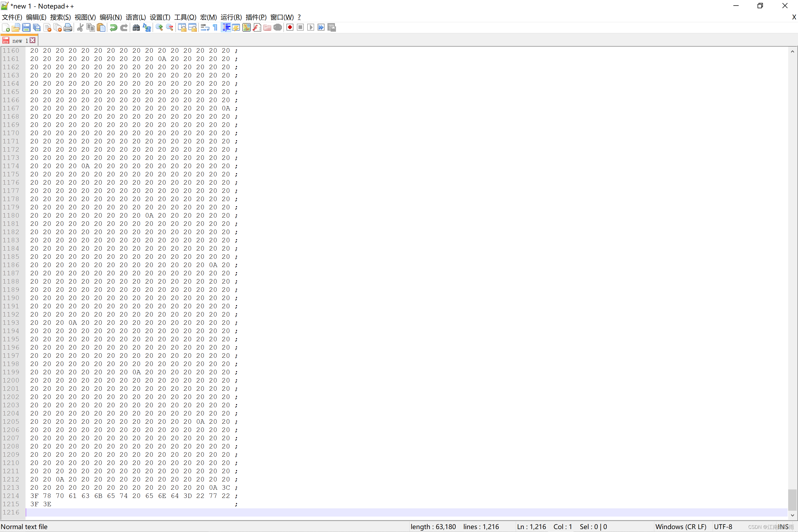Open the 窗口(W) menu
Viewport: 798px width, 532px height.
(x=282, y=17)
